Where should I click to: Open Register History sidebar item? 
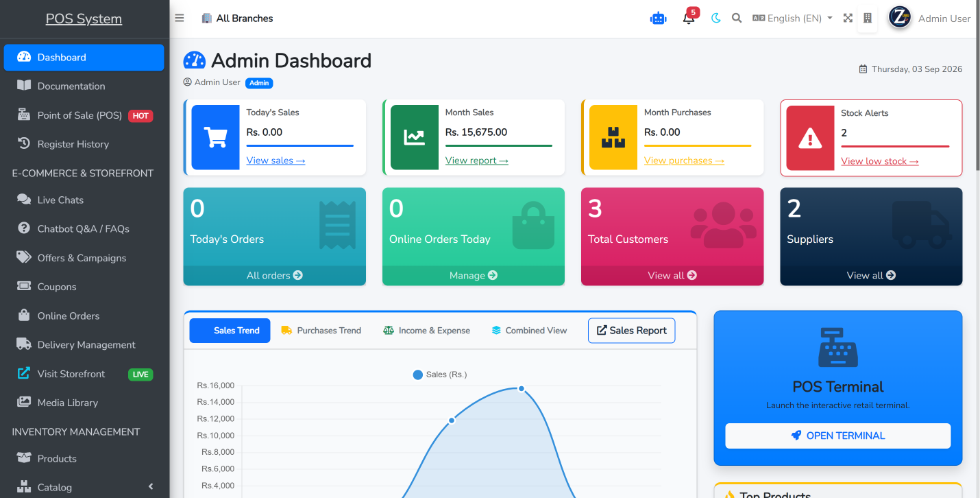(x=84, y=144)
